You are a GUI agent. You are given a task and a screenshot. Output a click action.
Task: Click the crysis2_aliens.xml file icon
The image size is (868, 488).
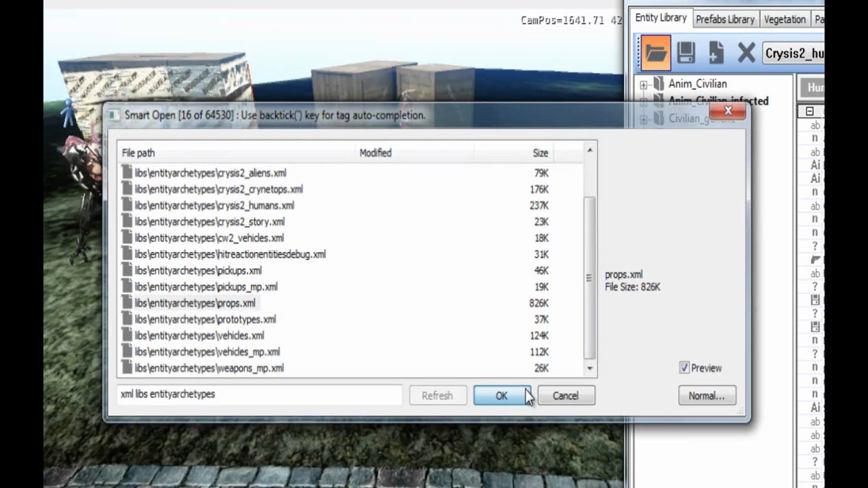coord(127,173)
